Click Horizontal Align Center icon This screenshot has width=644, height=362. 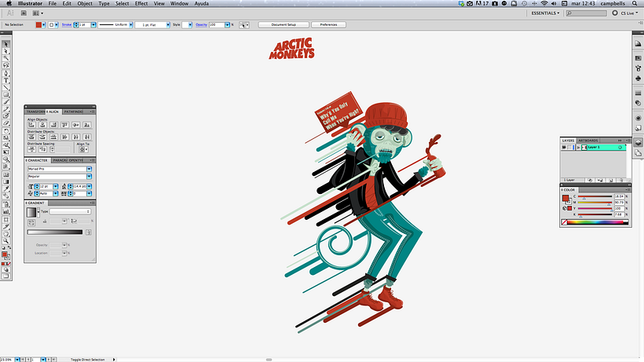pos(42,125)
